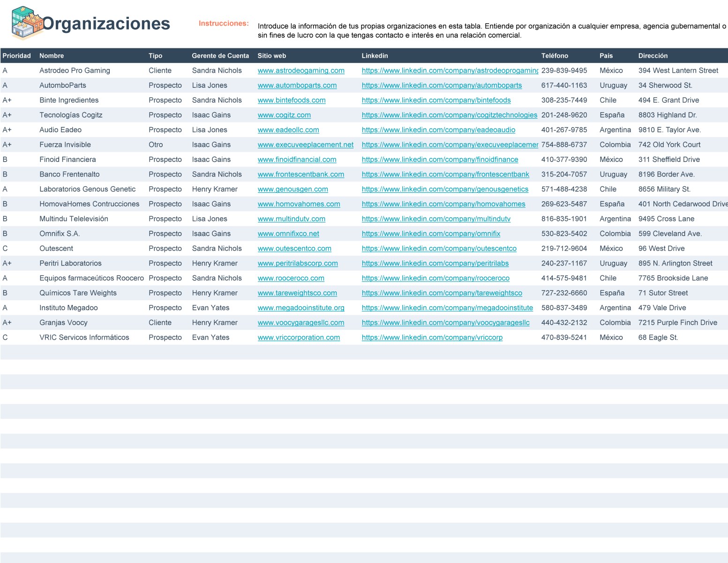Select the VRIC Servicos Informáticos cell
This screenshot has height=563, width=728.
coord(84,338)
